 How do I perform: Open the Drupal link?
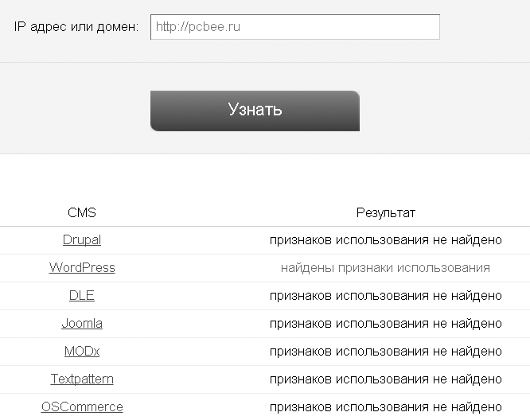[x=82, y=240]
